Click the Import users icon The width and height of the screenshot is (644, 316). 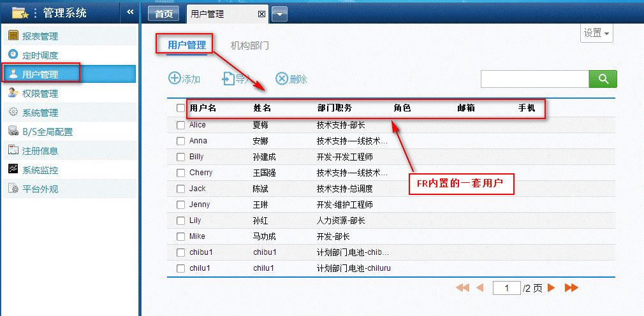coord(228,78)
